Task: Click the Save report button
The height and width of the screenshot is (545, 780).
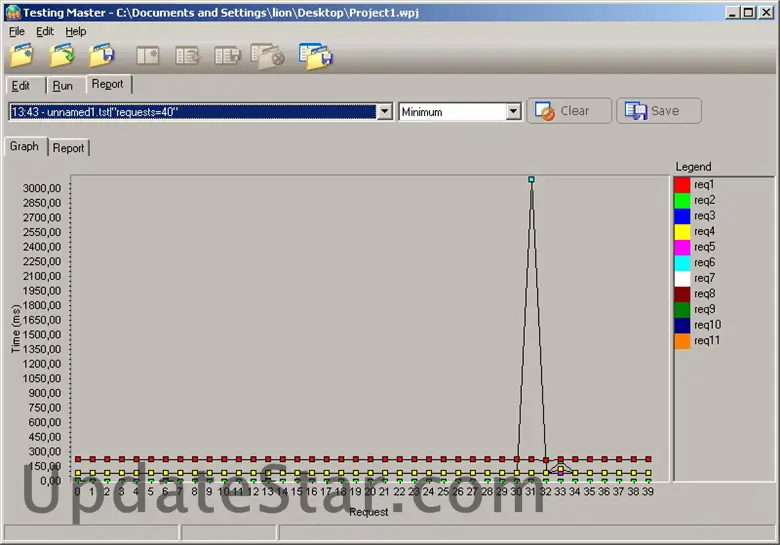Action: pyautogui.click(x=659, y=110)
